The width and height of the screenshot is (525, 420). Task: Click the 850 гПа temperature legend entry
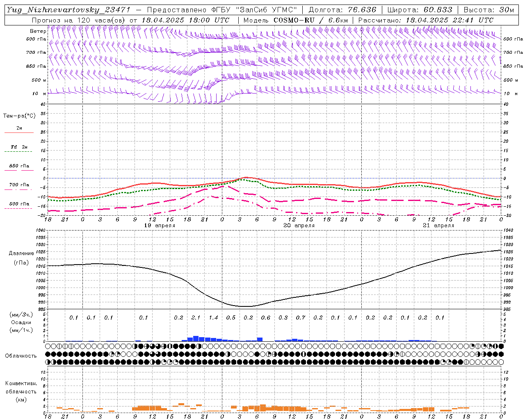pos(19,166)
